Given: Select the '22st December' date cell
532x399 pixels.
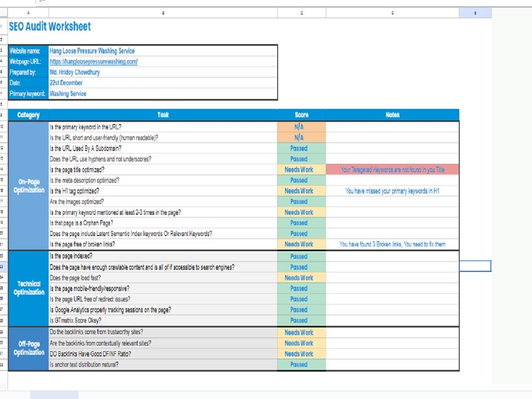Looking at the screenshot, I should (163, 83).
